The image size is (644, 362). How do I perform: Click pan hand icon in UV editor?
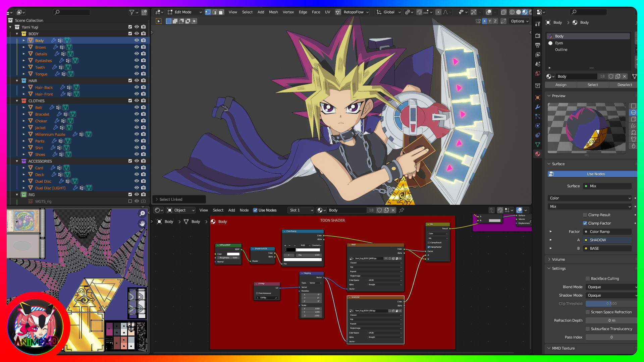coord(142,224)
